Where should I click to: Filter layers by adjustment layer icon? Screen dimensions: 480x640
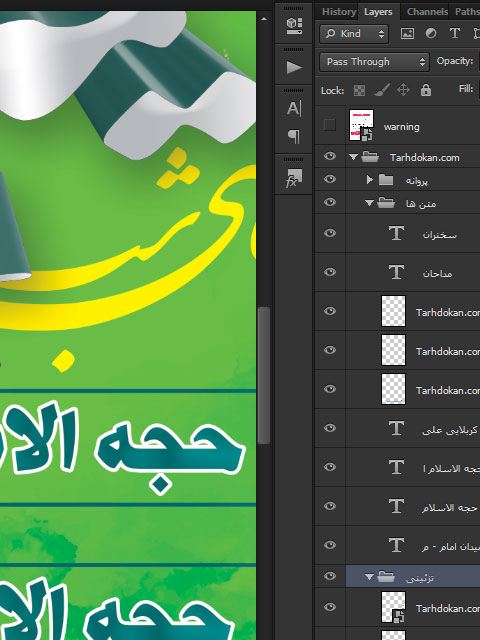point(431,33)
